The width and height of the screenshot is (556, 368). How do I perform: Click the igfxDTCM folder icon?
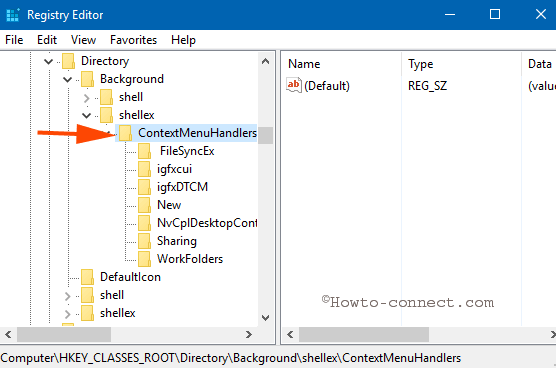click(145, 187)
